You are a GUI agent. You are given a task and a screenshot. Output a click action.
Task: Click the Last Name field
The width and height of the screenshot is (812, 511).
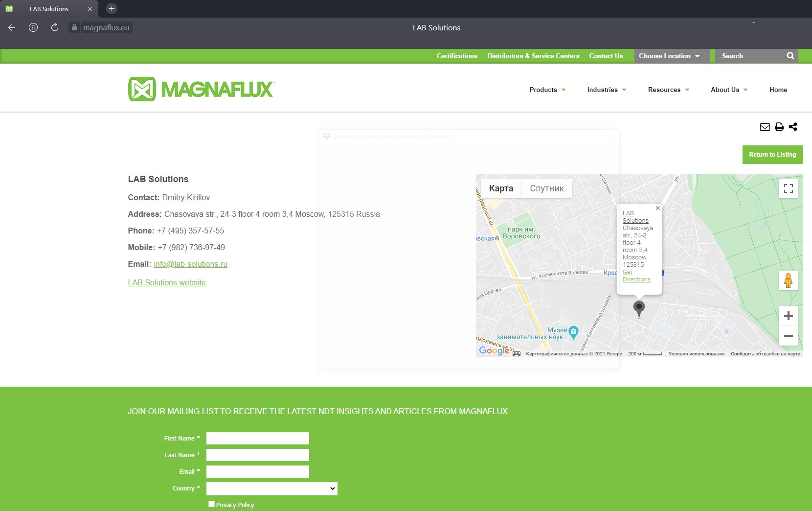pos(258,455)
